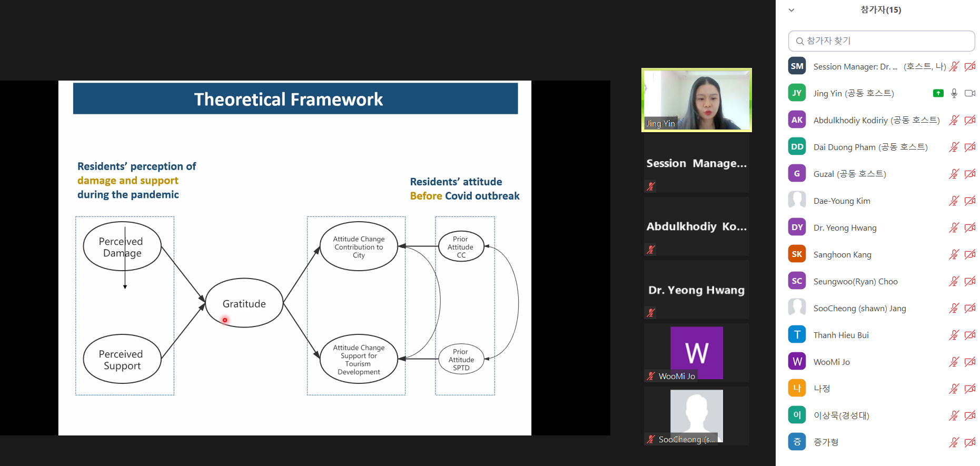Select SooCheong video tile
The image size is (980, 466).
(697, 416)
